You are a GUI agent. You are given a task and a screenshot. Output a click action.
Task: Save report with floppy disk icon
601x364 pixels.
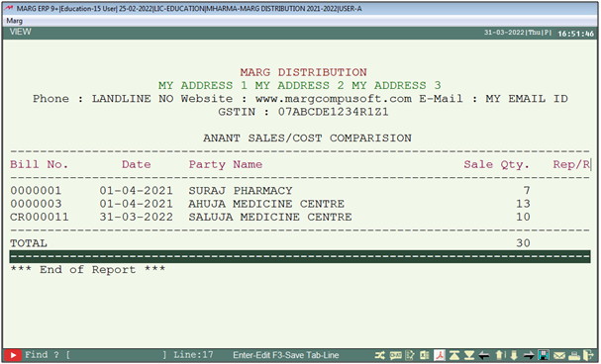pyautogui.click(x=544, y=355)
